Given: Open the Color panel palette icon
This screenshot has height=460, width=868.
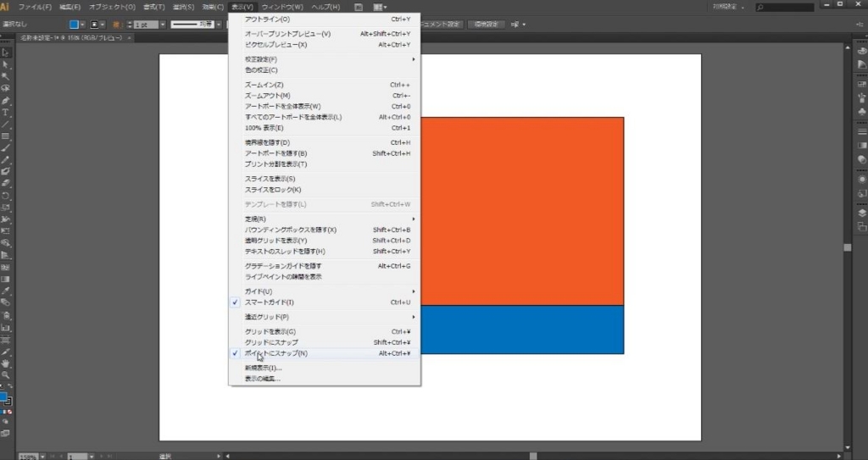Looking at the screenshot, I should click(x=862, y=50).
